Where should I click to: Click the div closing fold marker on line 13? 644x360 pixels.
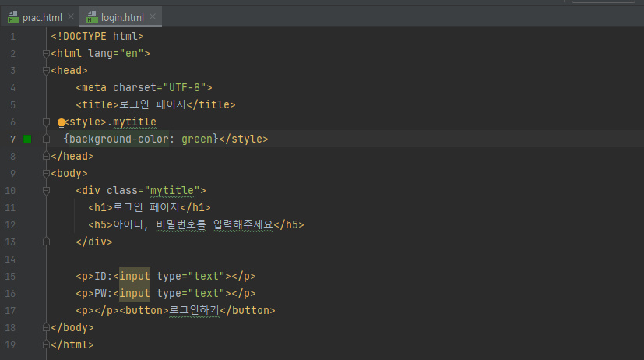click(46, 242)
